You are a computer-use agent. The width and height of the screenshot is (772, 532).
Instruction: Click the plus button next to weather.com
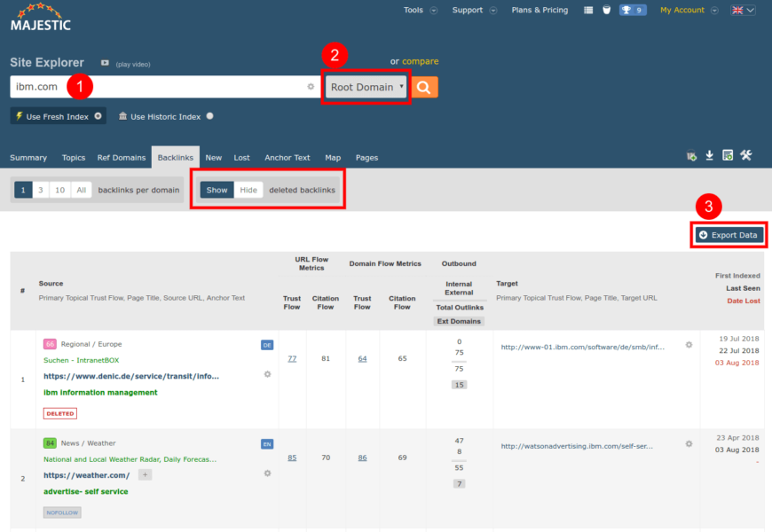[x=145, y=475]
